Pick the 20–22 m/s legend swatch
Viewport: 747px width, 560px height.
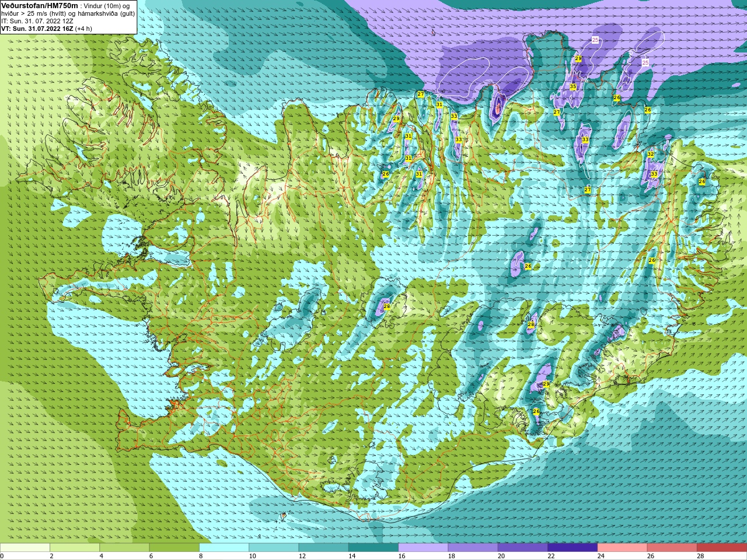[523, 547]
